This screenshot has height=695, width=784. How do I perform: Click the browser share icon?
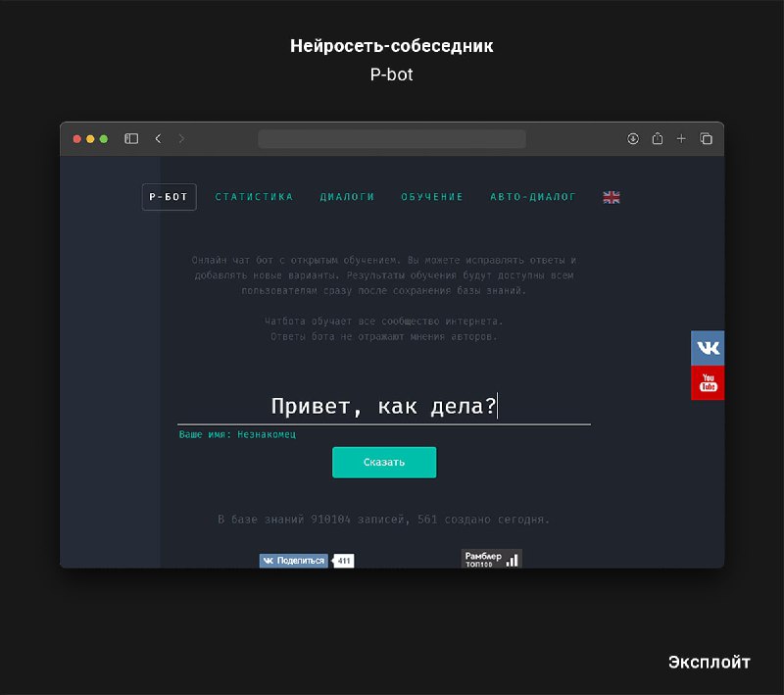658,139
